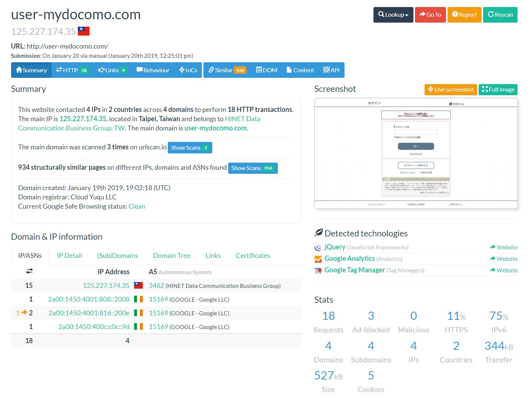
Task: Open the Google Analytics technology link
Action: pos(350,259)
